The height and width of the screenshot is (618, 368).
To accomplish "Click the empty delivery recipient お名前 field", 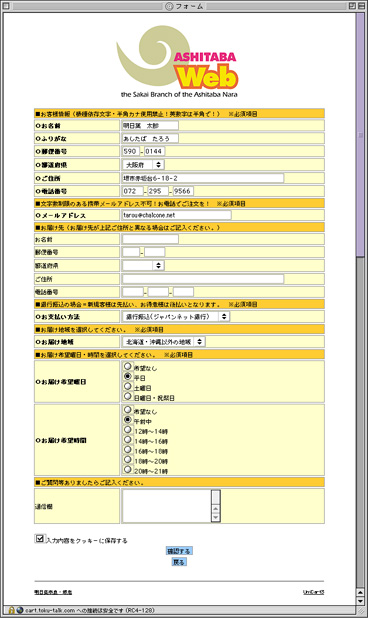I will 150,239.
